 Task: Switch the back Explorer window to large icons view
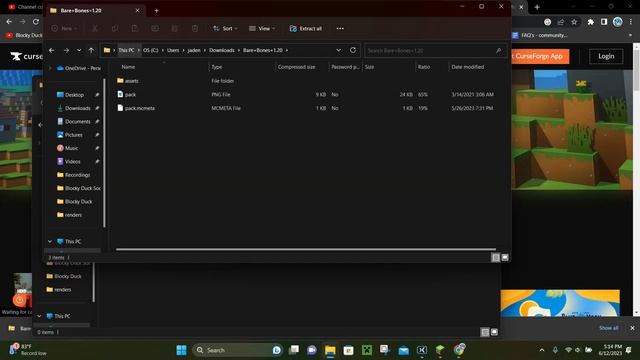[x=494, y=332]
